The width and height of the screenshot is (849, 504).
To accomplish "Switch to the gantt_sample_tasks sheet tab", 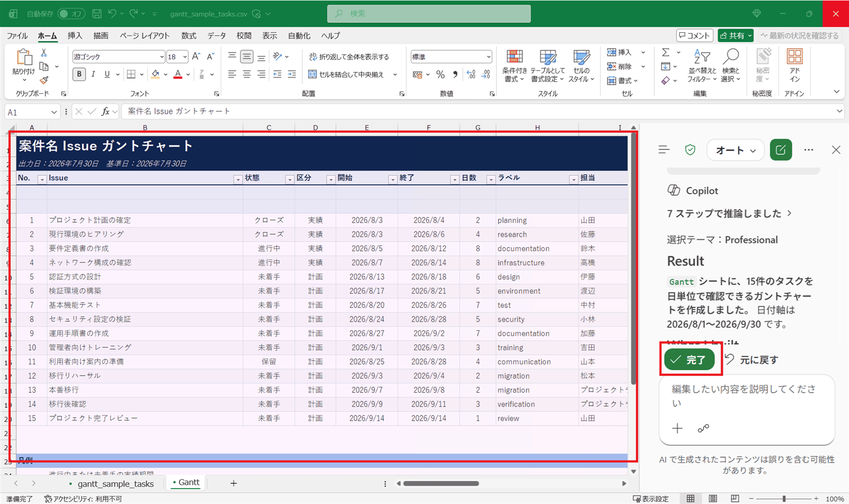I will pos(115,484).
